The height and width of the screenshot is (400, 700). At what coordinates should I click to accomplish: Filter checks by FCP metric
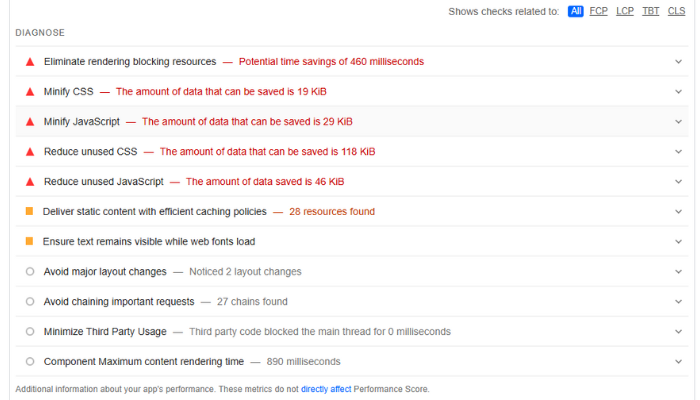(599, 12)
